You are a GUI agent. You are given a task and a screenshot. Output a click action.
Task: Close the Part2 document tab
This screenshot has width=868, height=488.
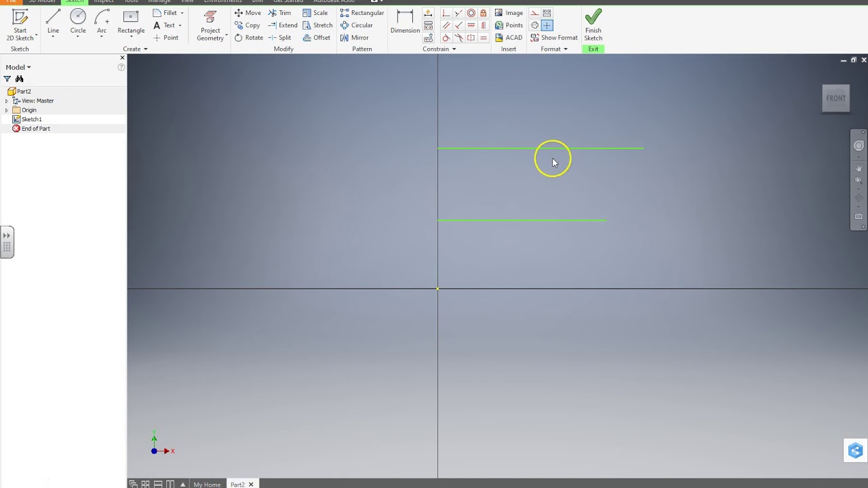point(251,485)
